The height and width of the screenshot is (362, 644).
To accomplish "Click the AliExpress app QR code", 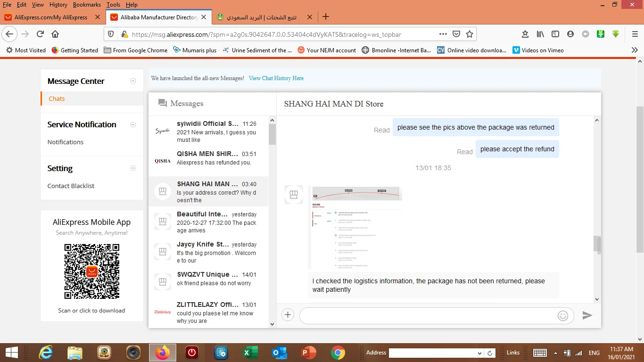I will (x=92, y=271).
